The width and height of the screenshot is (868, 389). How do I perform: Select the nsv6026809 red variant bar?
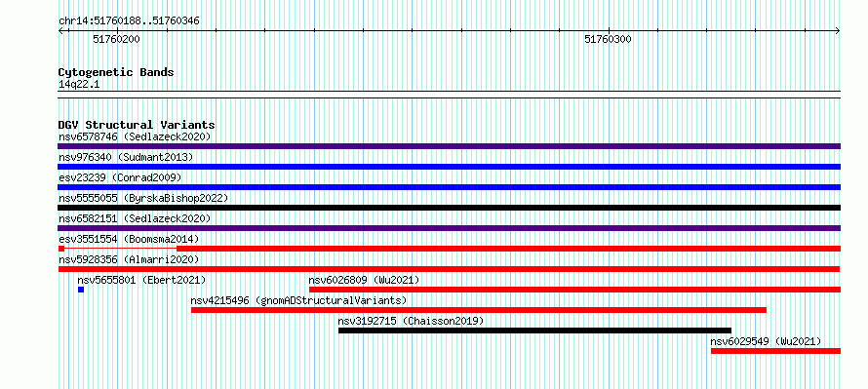coord(574,290)
